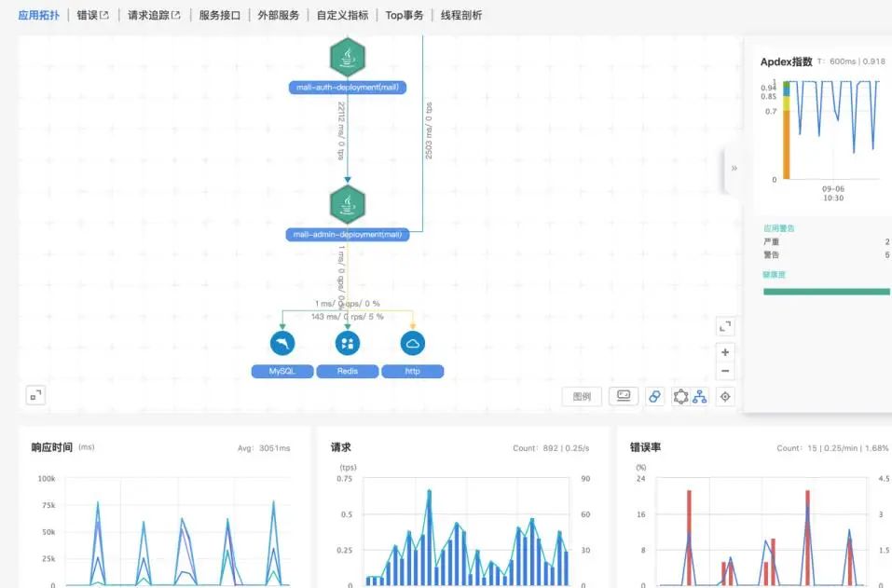Viewport: 892px width, 588px height.
Task: Click the mall-admin-deployment Java node
Action: (x=348, y=205)
